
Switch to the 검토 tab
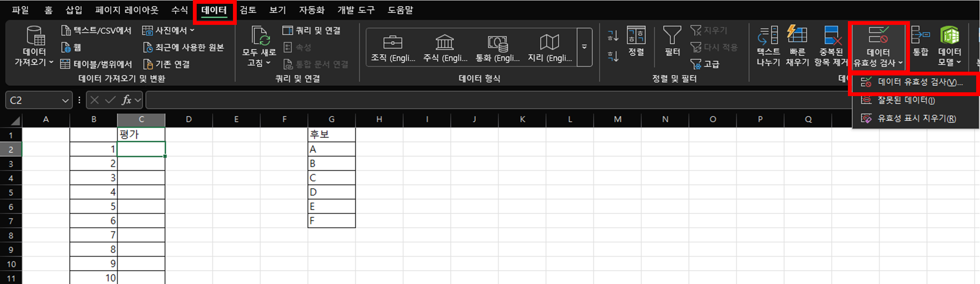248,10
